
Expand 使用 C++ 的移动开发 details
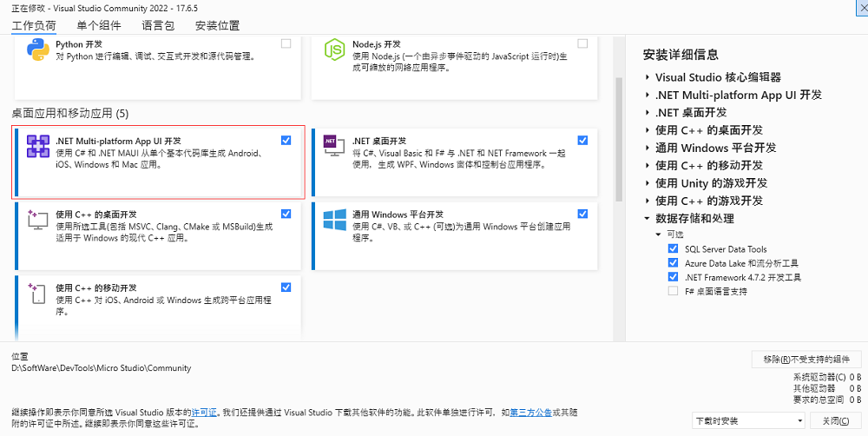pos(648,166)
